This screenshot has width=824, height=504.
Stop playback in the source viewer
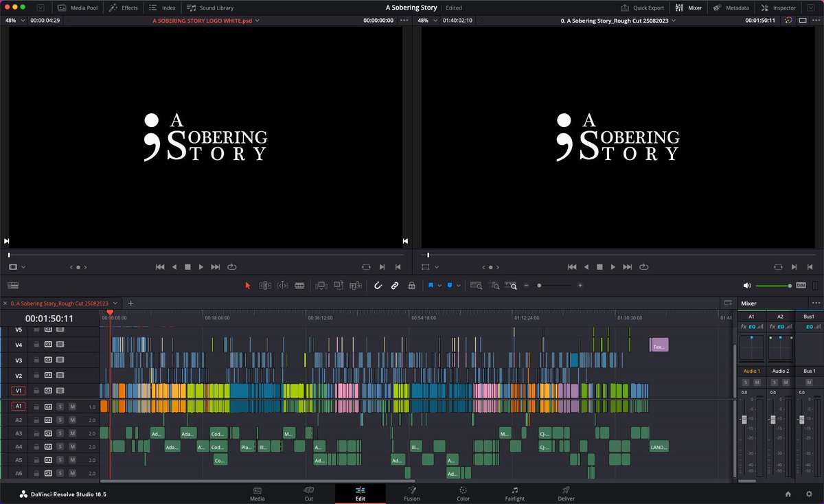187,266
